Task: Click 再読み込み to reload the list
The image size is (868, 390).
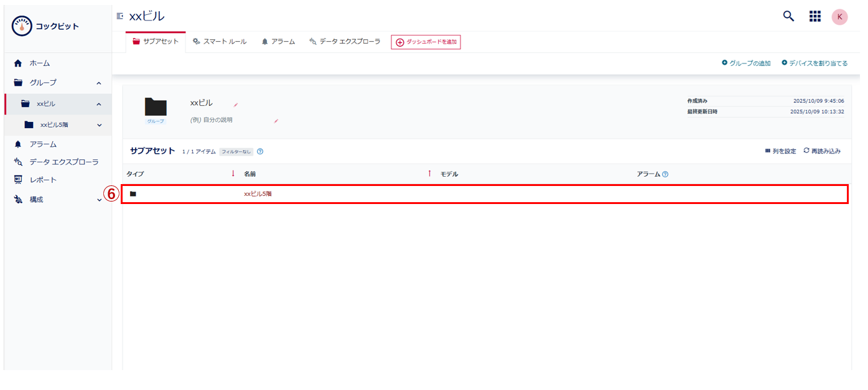Action: [822, 151]
